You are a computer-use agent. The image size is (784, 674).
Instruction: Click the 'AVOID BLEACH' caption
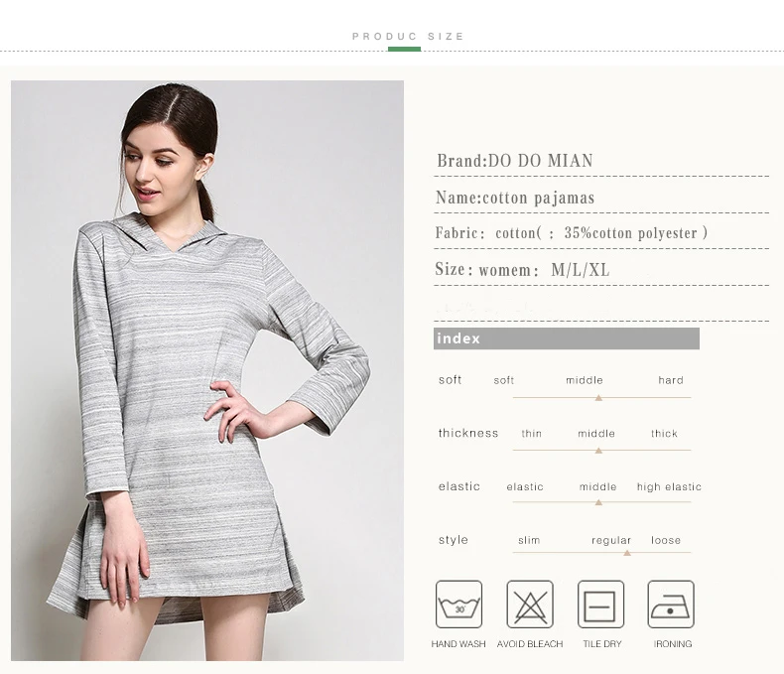click(x=530, y=644)
